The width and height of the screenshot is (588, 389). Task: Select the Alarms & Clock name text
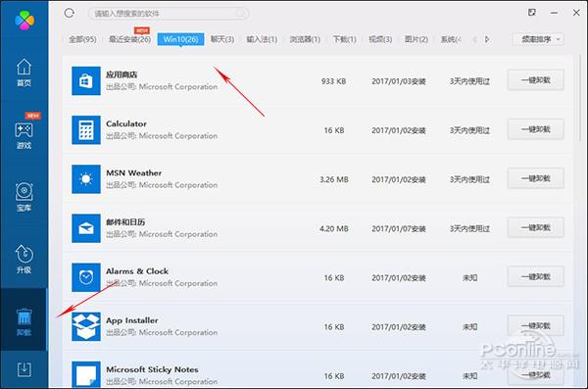pyautogui.click(x=137, y=271)
